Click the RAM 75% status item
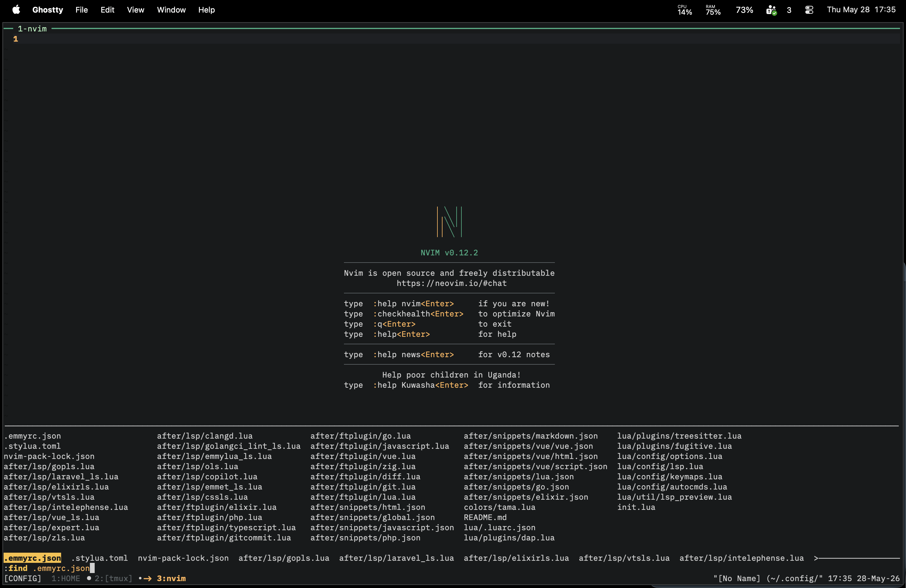This screenshot has height=588, width=906. 713,10
